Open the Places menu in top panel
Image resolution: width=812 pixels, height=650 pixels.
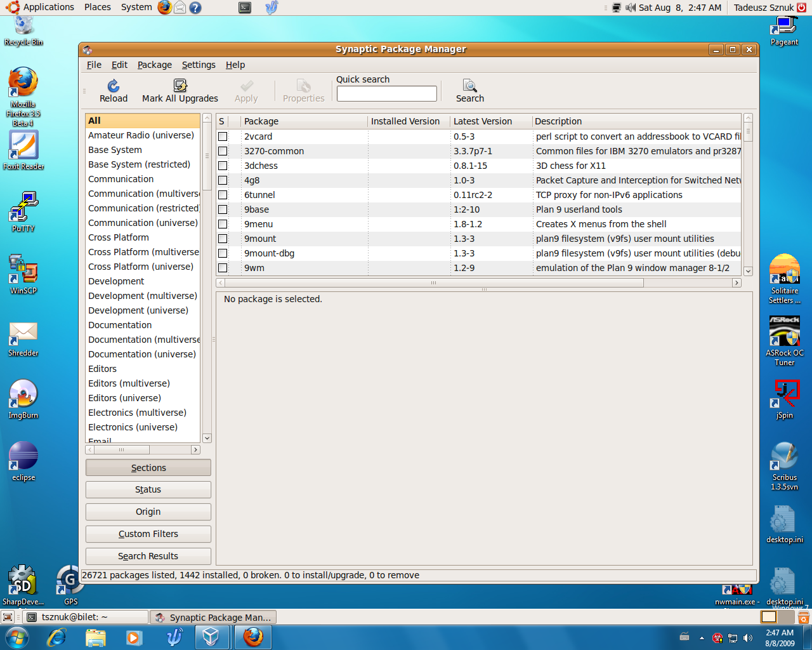click(98, 7)
